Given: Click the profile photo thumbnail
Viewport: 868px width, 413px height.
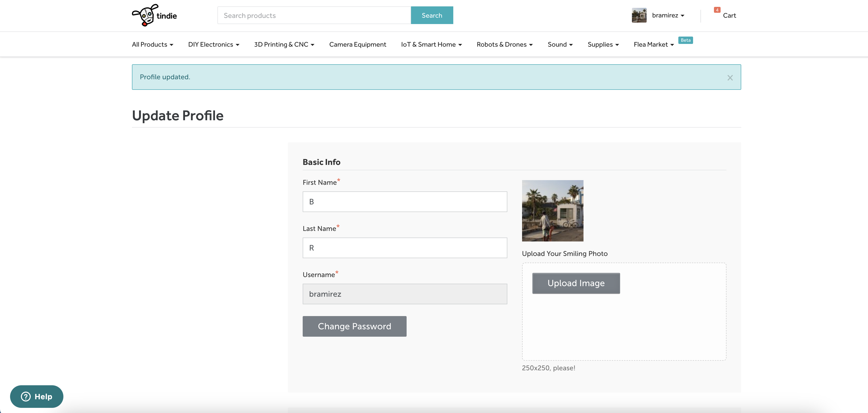Looking at the screenshot, I should pyautogui.click(x=553, y=211).
